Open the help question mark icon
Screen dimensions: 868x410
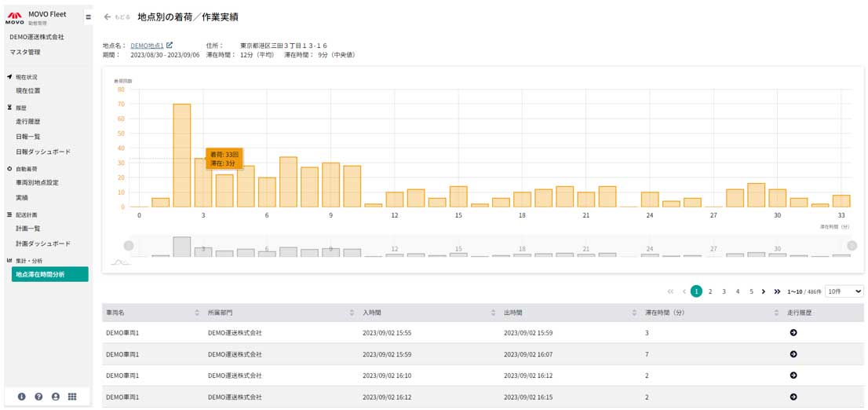(38, 397)
